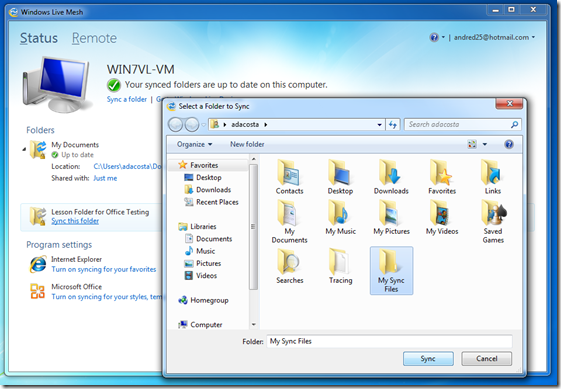Image resolution: width=561 pixels, height=389 pixels.
Task: Open the C:\Users\adacosta location link
Action: click(x=127, y=166)
